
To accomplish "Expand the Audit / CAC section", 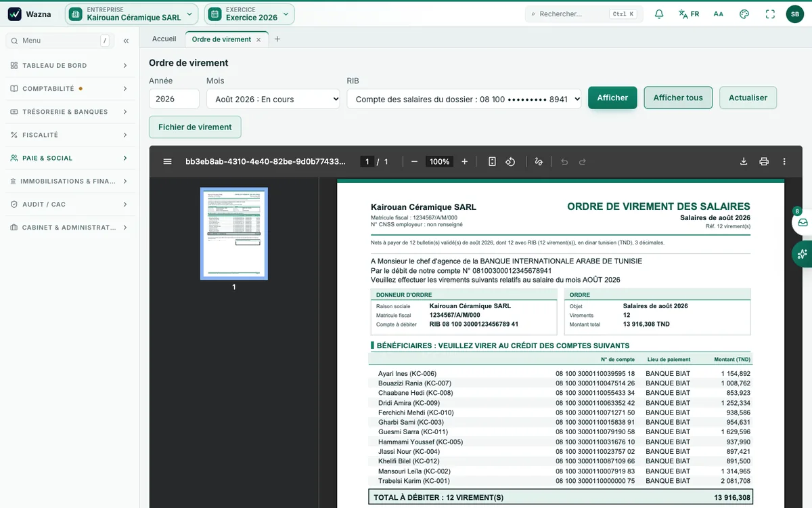I will coord(70,204).
